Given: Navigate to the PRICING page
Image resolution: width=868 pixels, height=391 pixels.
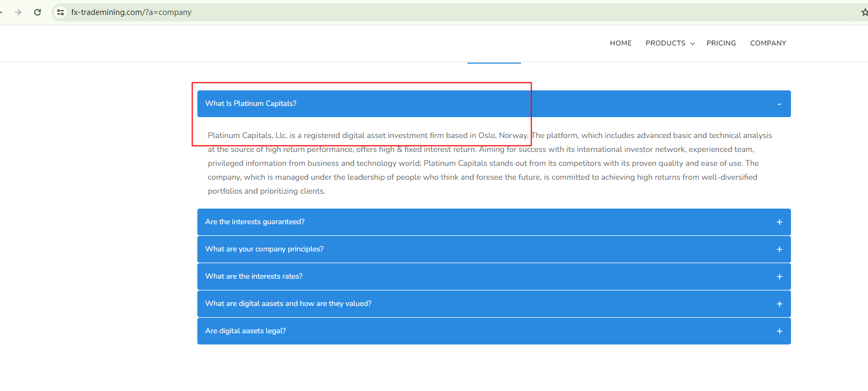Looking at the screenshot, I should 721,43.
